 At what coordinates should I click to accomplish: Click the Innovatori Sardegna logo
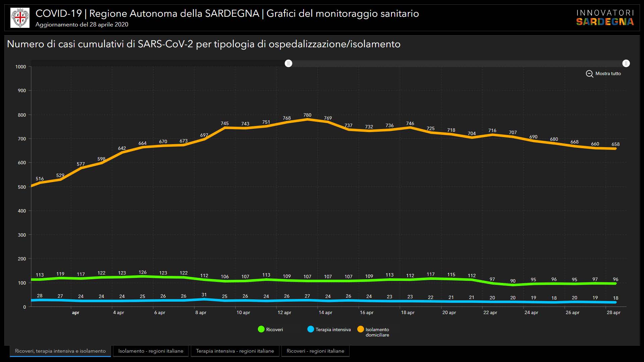click(x=605, y=18)
